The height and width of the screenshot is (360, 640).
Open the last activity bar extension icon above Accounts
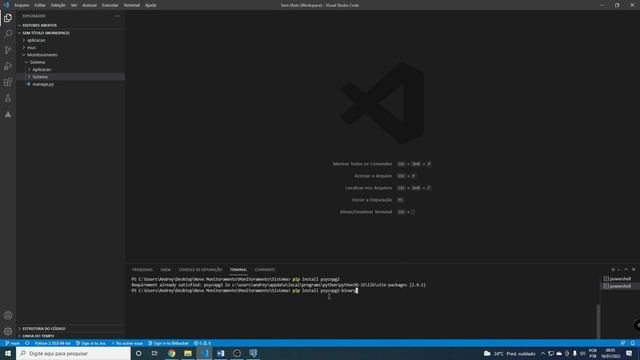coord(8,115)
